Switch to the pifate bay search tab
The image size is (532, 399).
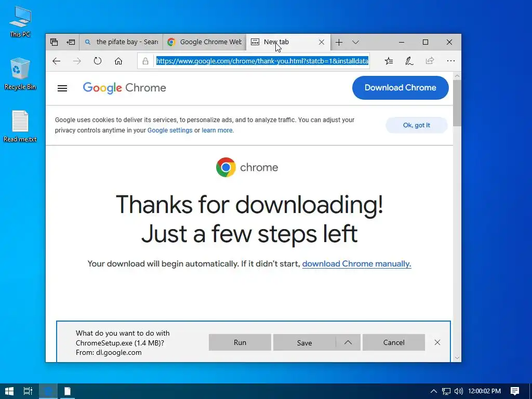coord(121,42)
